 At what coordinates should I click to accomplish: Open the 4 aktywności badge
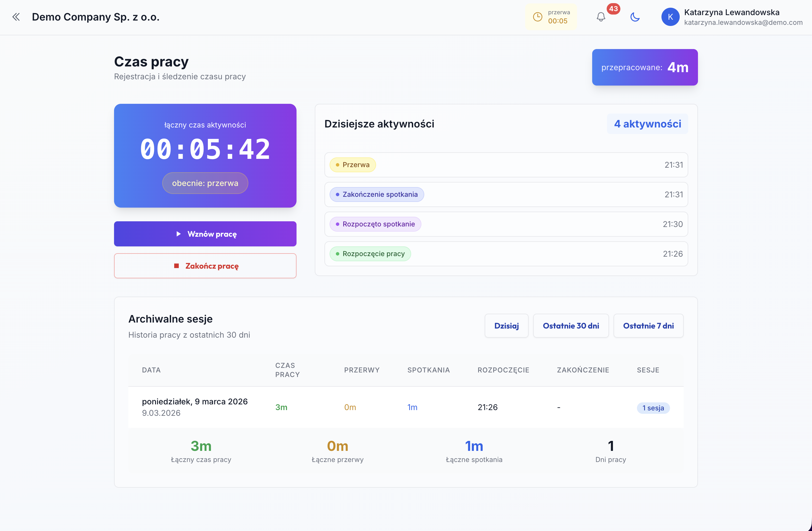coord(647,124)
